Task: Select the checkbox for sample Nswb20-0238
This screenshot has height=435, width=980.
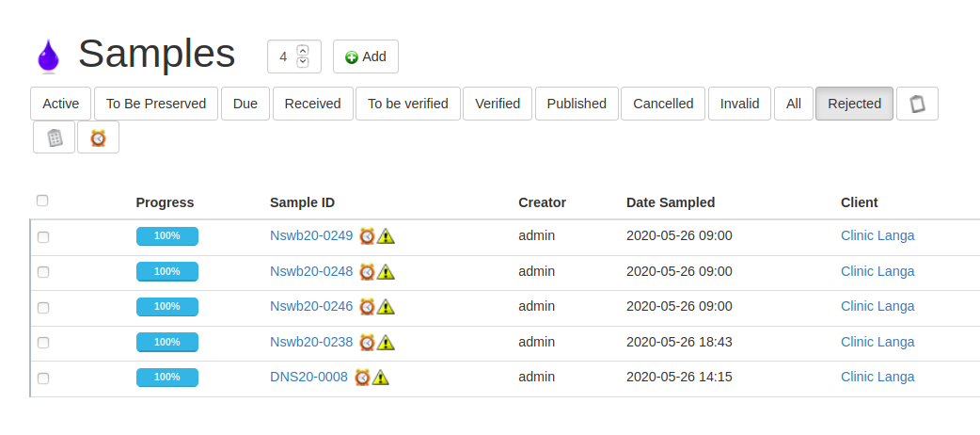Action: pyautogui.click(x=43, y=343)
